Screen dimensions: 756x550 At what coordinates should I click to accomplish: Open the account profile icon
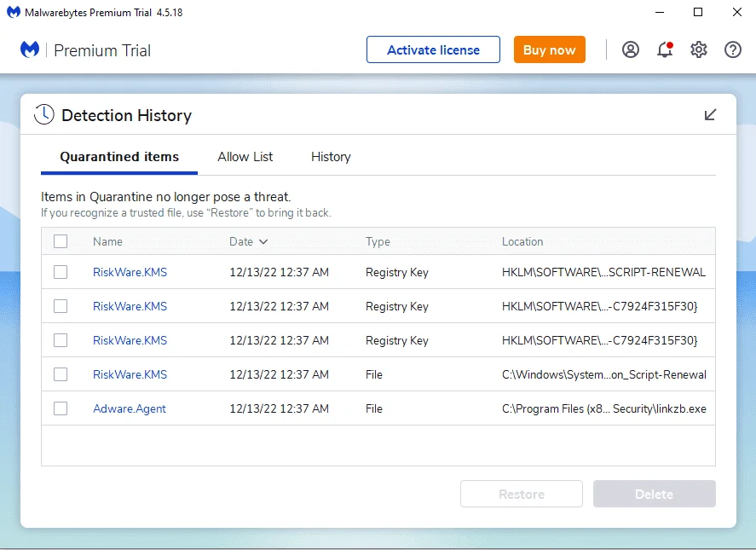630,49
